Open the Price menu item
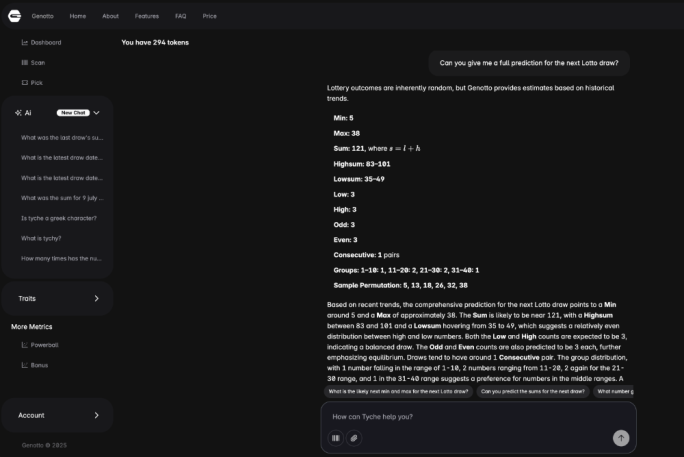The width and height of the screenshot is (684, 457). (x=209, y=16)
